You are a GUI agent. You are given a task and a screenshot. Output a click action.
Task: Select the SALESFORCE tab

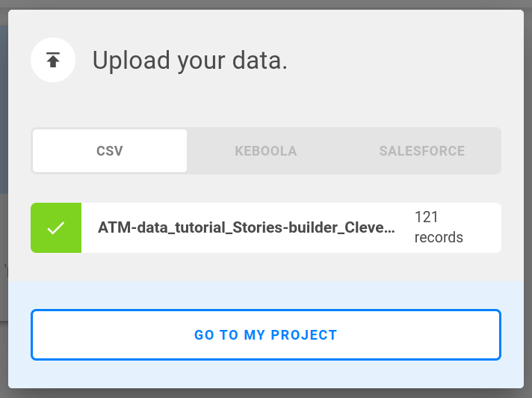421,151
